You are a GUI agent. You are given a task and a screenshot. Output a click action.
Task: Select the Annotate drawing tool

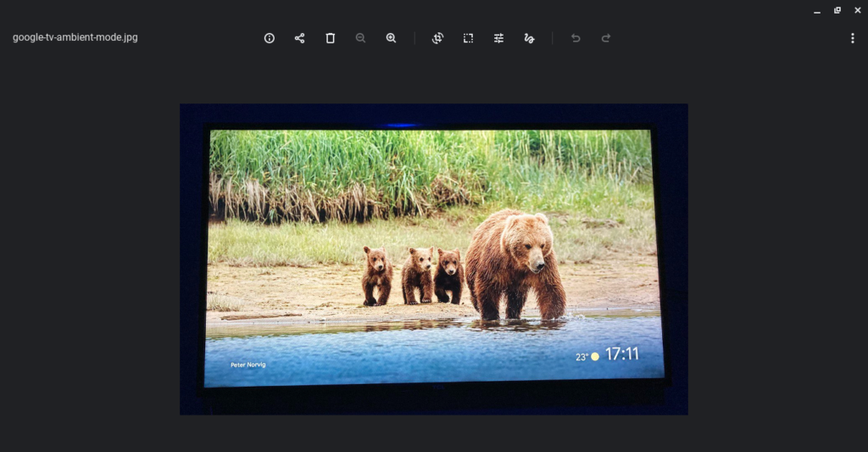[529, 38]
